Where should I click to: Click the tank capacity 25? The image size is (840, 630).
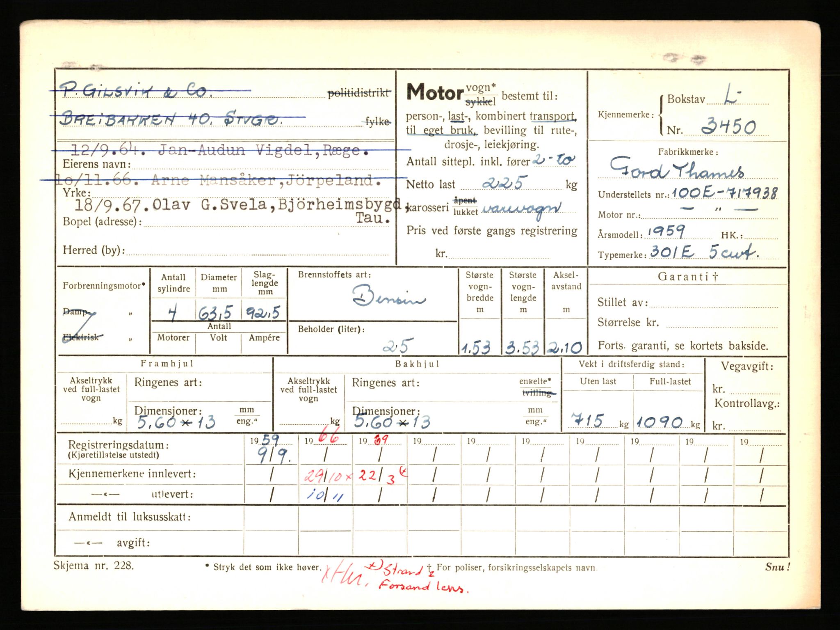pos(395,346)
